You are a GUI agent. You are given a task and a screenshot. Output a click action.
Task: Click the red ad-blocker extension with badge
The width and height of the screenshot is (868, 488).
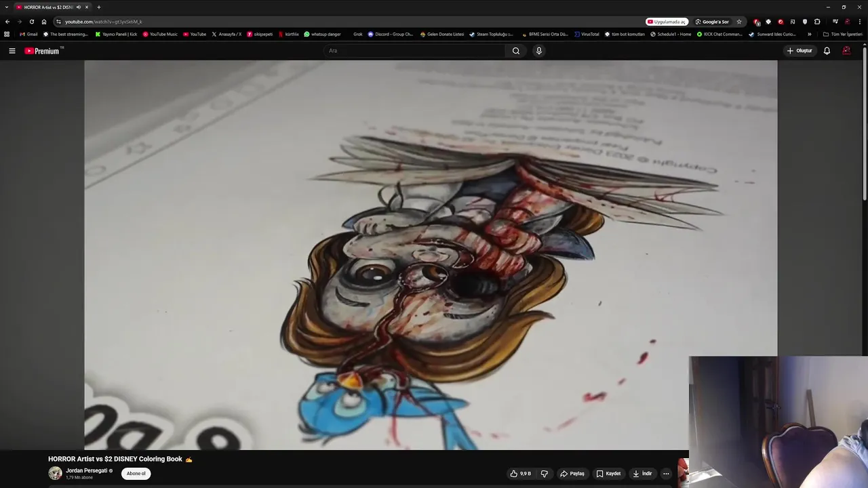pos(757,22)
